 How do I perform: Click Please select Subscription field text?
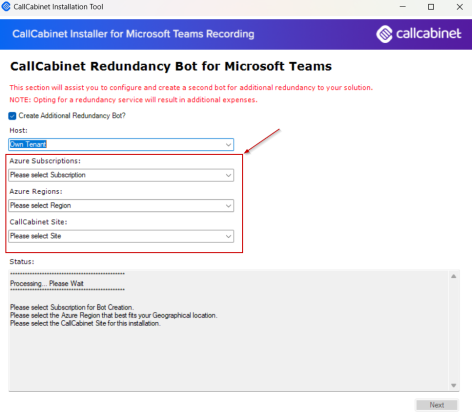click(x=48, y=175)
